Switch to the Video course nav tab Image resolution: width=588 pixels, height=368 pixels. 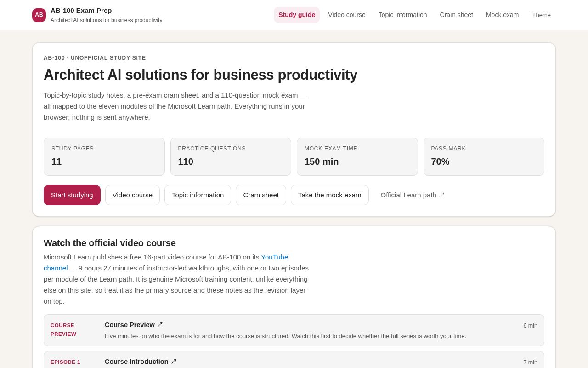(x=347, y=15)
